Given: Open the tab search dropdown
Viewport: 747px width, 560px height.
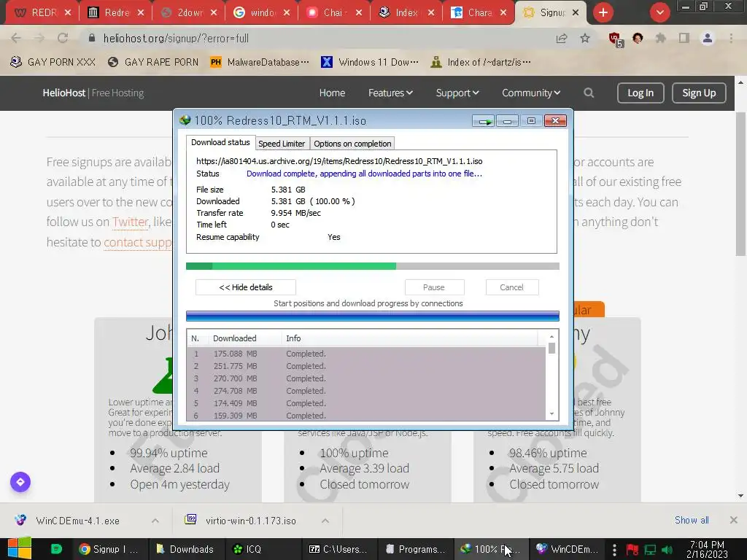Looking at the screenshot, I should (x=659, y=12).
